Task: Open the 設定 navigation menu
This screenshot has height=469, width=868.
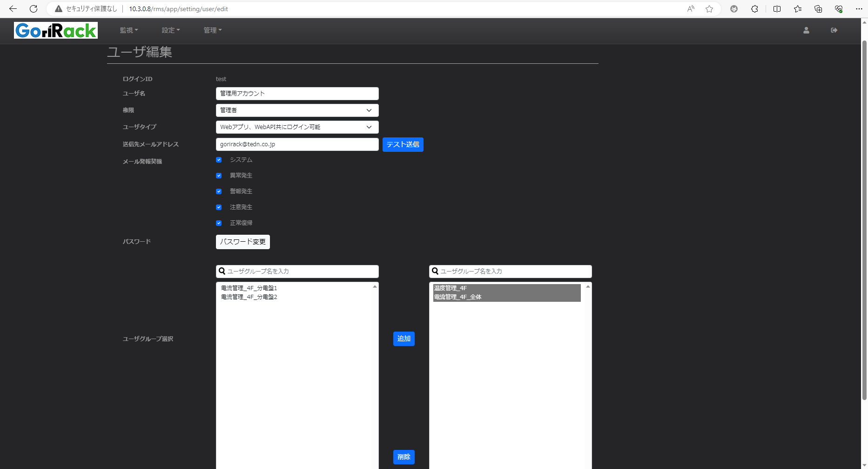Action: [171, 30]
